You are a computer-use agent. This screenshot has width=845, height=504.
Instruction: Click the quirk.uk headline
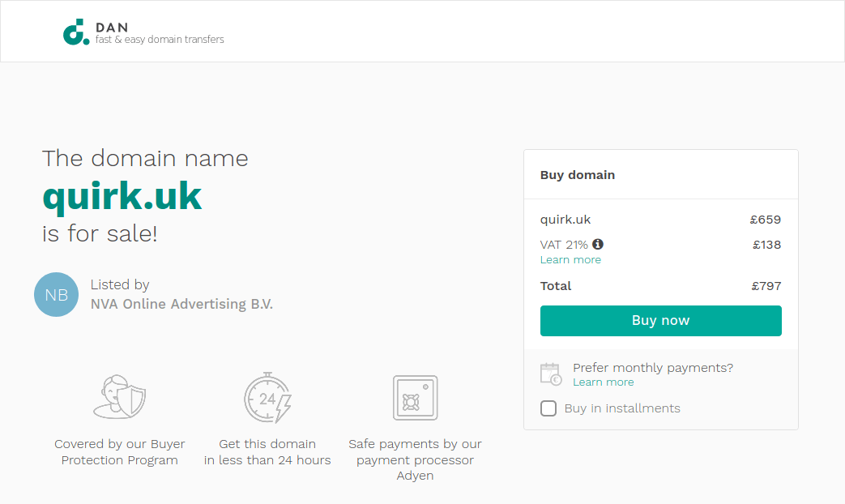click(122, 197)
